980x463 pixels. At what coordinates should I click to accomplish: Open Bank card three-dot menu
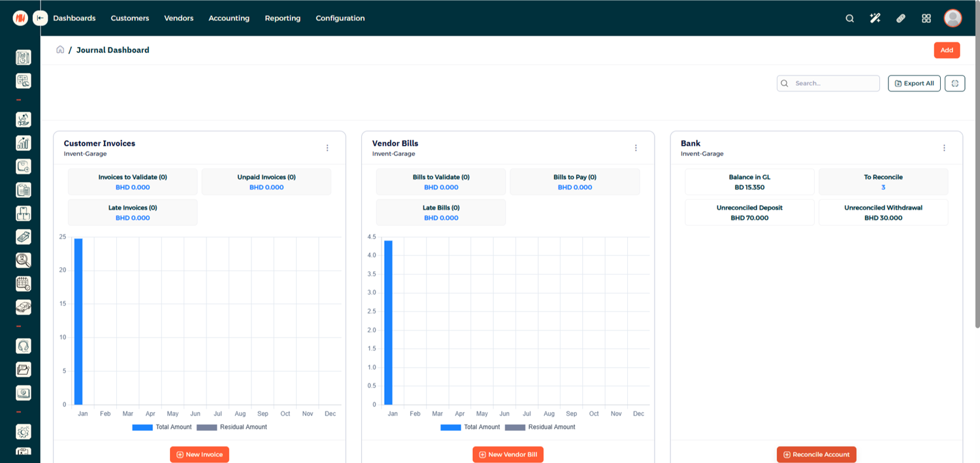(x=944, y=148)
